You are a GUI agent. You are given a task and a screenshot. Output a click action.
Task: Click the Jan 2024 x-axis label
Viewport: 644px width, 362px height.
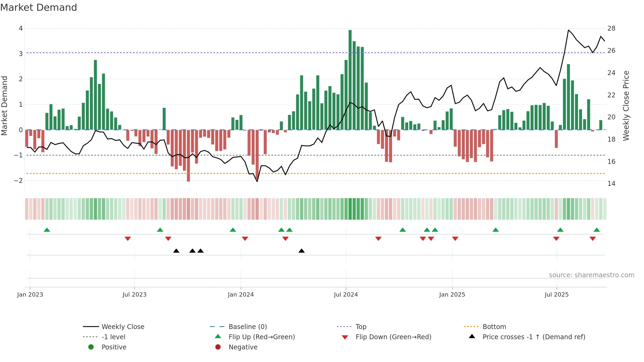coord(241,294)
